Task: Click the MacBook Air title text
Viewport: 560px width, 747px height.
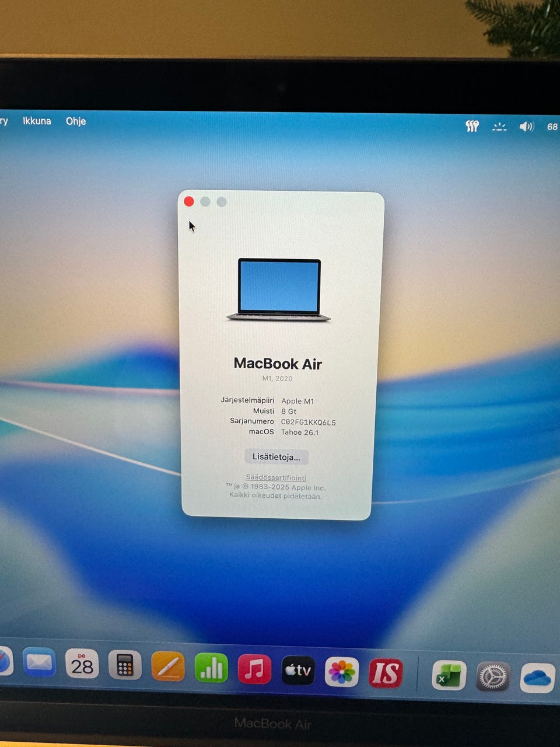Action: click(x=278, y=364)
